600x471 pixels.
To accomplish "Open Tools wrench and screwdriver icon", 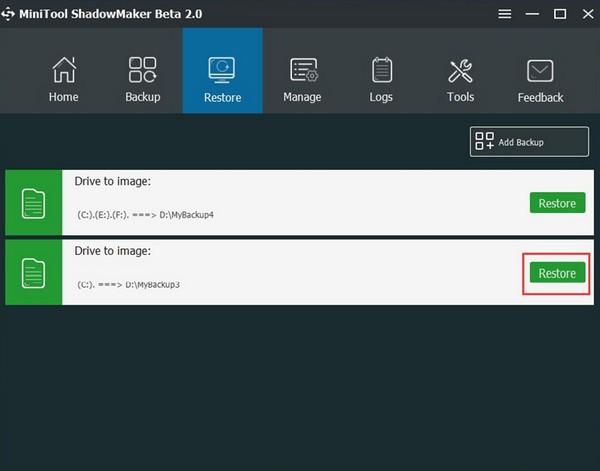I will click(461, 71).
